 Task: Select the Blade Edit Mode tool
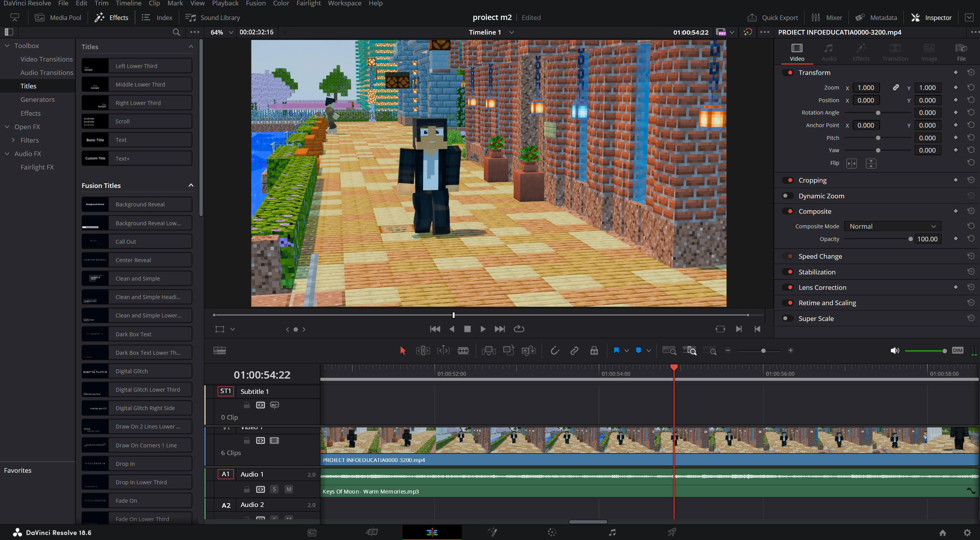463,351
